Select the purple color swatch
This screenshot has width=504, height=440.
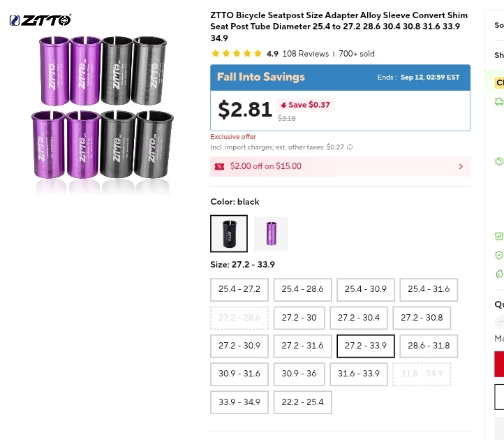pyautogui.click(x=271, y=233)
